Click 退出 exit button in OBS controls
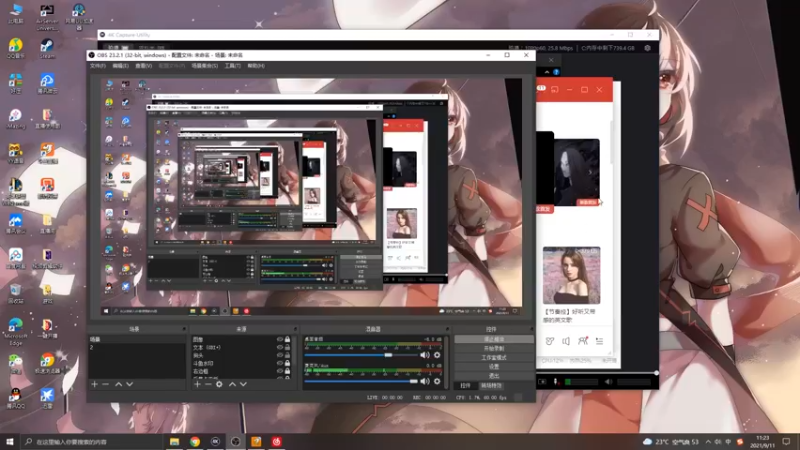Image resolution: width=800 pixels, height=450 pixels. click(x=494, y=376)
